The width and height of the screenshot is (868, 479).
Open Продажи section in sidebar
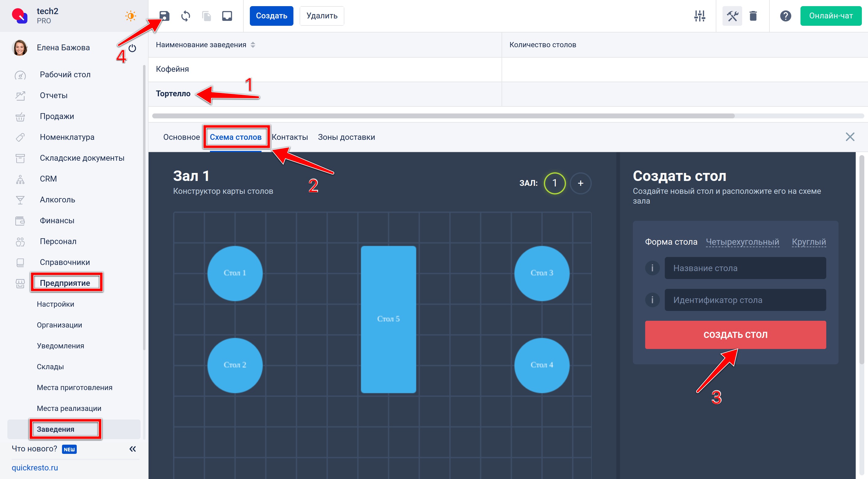point(57,116)
